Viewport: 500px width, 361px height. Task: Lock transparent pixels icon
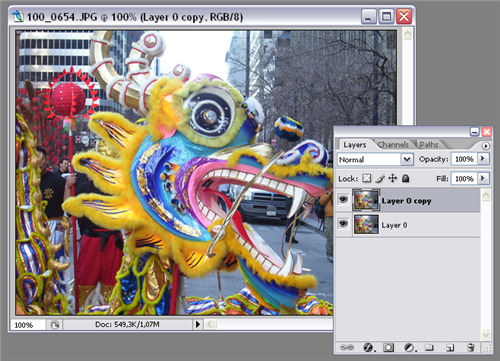point(367,178)
